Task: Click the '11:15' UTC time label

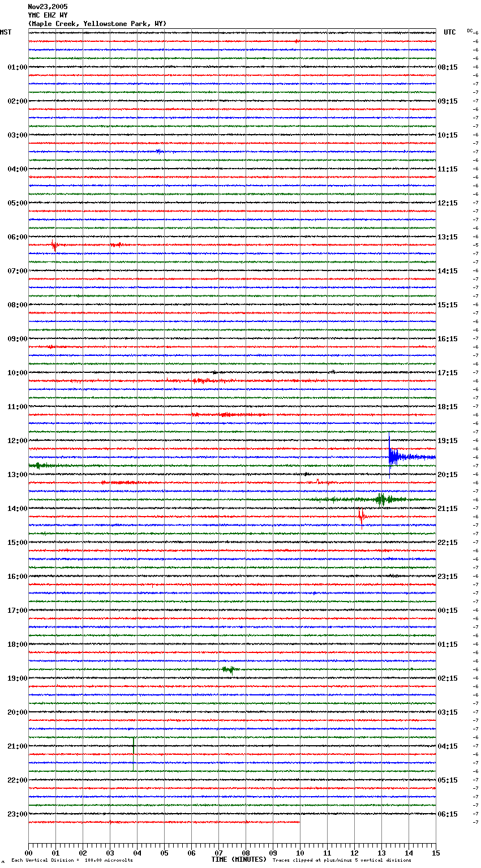Action: point(448,169)
